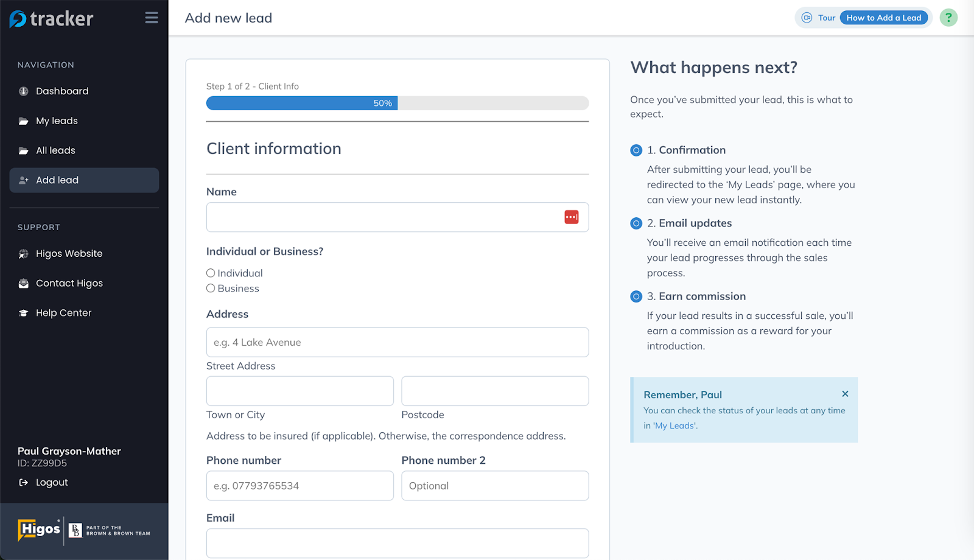The image size is (974, 560).
Task: Select the Dashboard navigation icon
Action: click(23, 91)
